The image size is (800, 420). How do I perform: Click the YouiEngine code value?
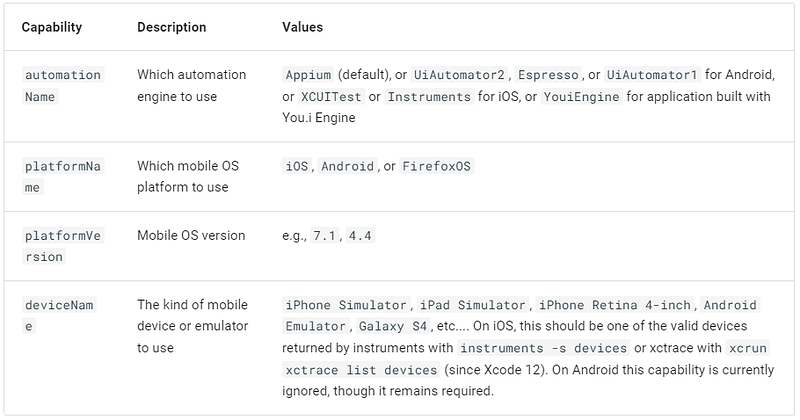coord(581,96)
